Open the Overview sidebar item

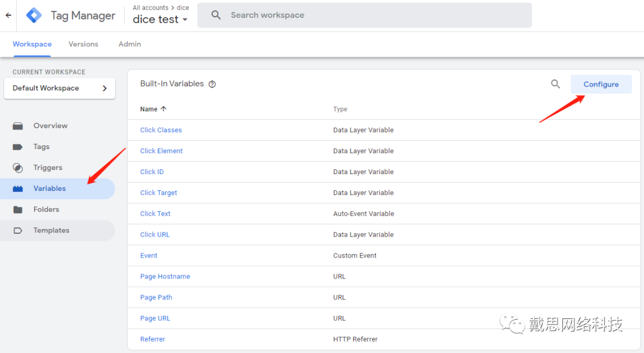pyautogui.click(x=50, y=126)
